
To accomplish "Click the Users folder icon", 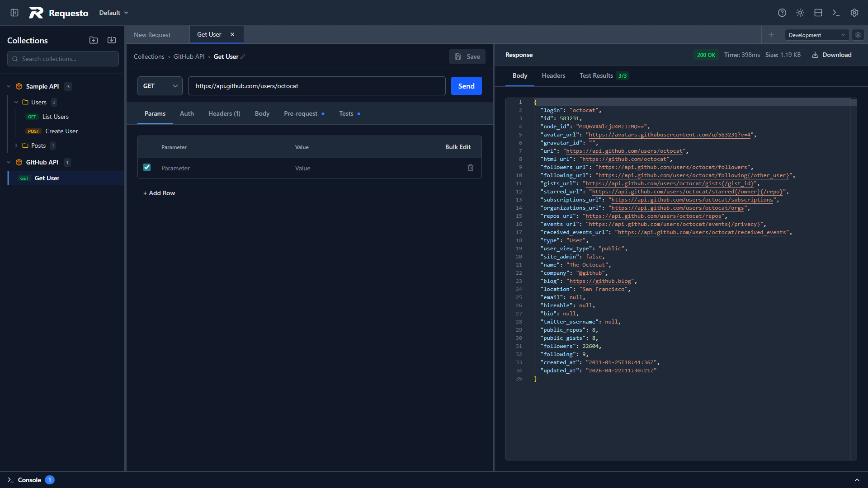I will [25, 102].
